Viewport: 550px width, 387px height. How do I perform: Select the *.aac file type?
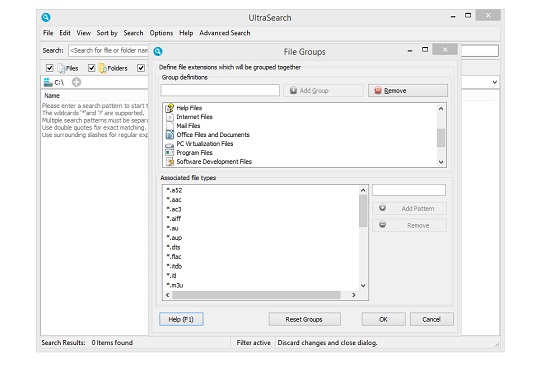pyautogui.click(x=174, y=200)
